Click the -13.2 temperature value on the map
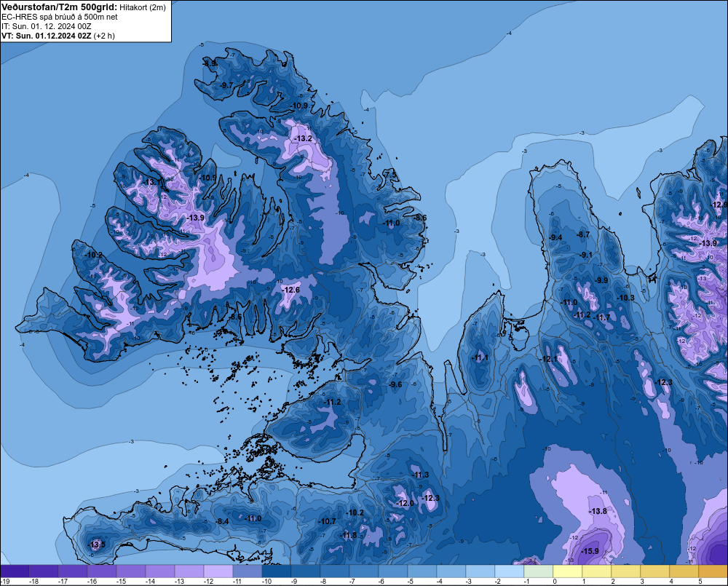 point(303,138)
